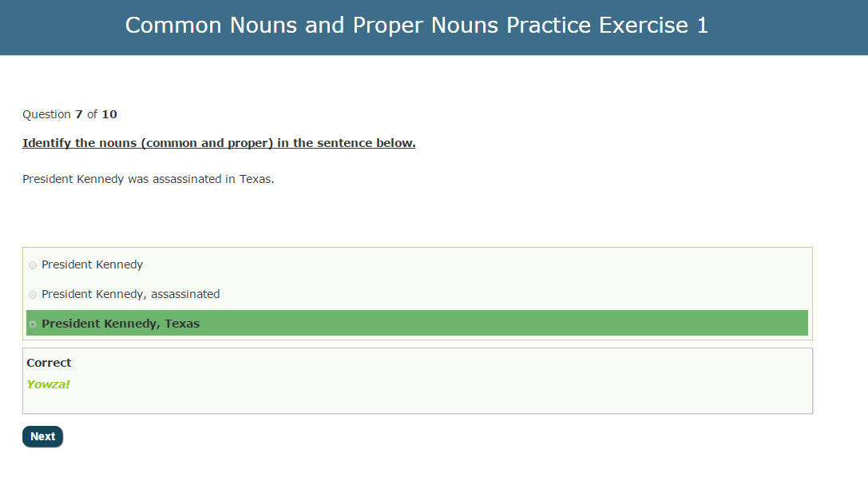The height and width of the screenshot is (497, 868).
Task: Click the word "Texas" in the question sentence
Action: coord(256,179)
